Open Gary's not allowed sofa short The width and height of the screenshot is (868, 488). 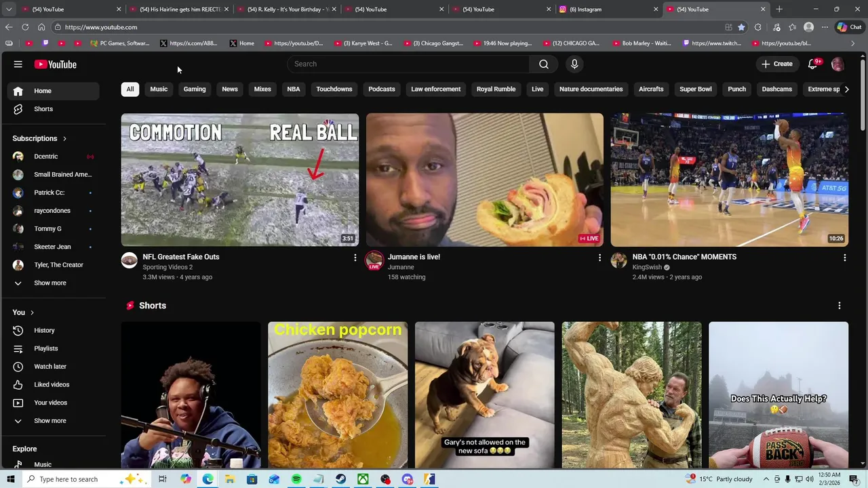coord(485,395)
